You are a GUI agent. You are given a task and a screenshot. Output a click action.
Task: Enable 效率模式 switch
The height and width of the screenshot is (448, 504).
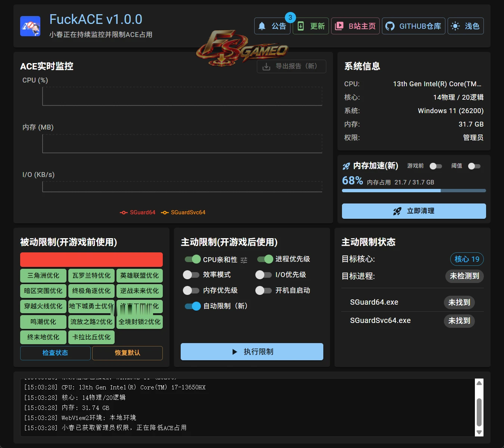coord(191,275)
